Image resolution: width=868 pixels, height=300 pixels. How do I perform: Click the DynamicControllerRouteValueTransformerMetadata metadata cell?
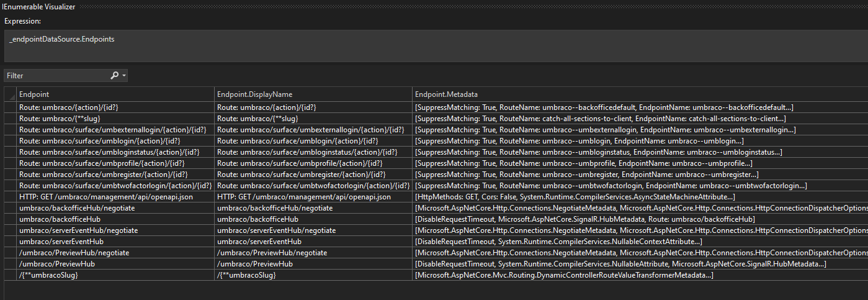point(640,275)
